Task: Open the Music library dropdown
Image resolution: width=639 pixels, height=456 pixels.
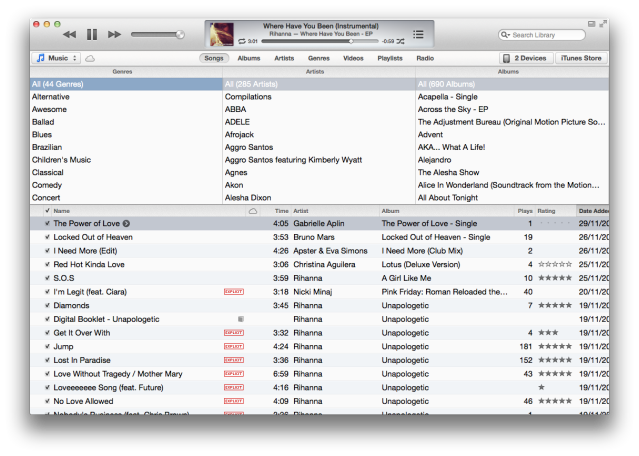Action: [56, 58]
